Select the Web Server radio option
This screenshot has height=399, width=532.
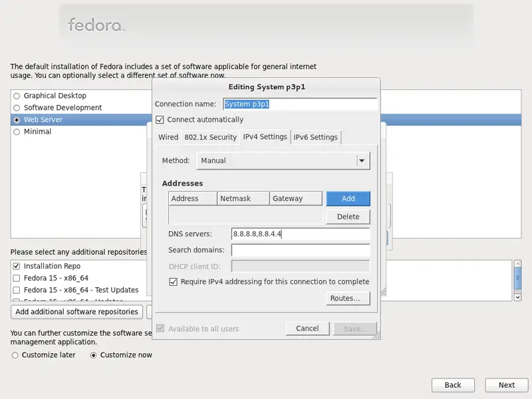tap(17, 120)
